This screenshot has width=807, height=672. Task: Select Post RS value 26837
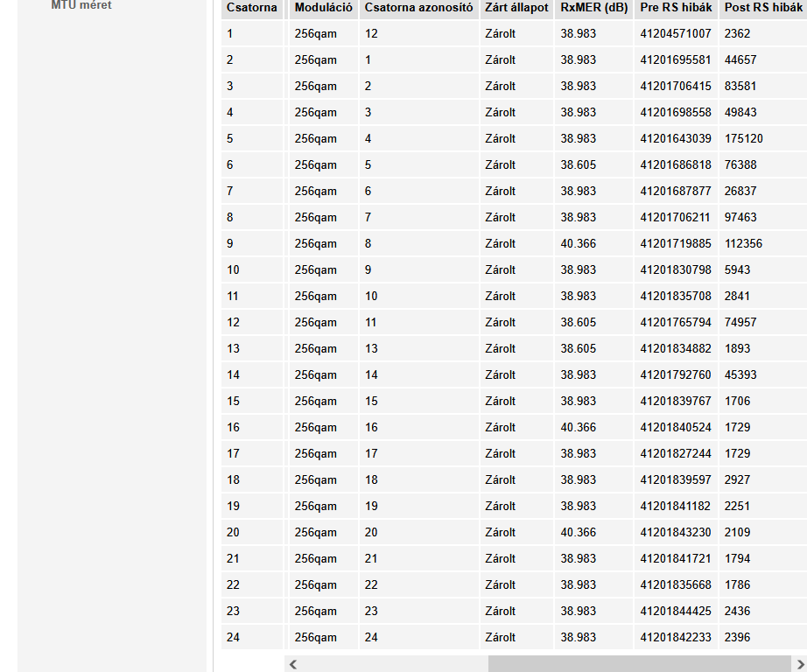click(x=740, y=191)
